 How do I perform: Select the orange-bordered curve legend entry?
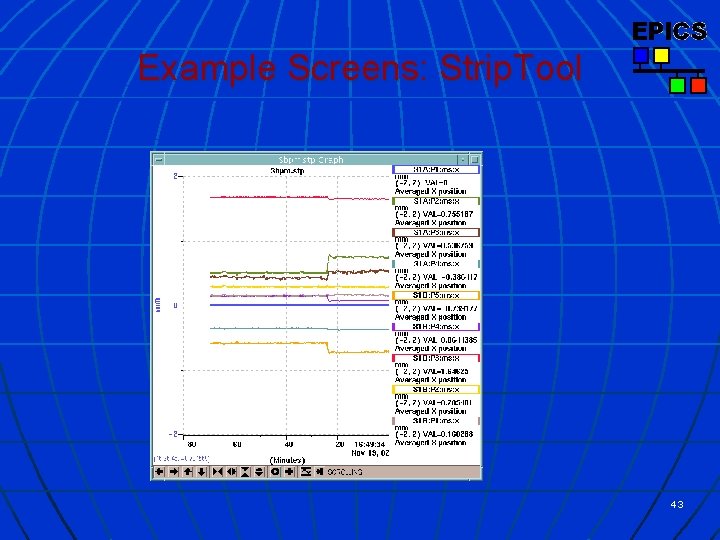436,295
